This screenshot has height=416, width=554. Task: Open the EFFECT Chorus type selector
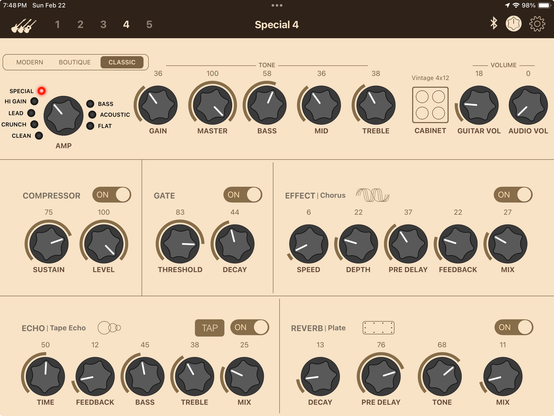(x=315, y=195)
